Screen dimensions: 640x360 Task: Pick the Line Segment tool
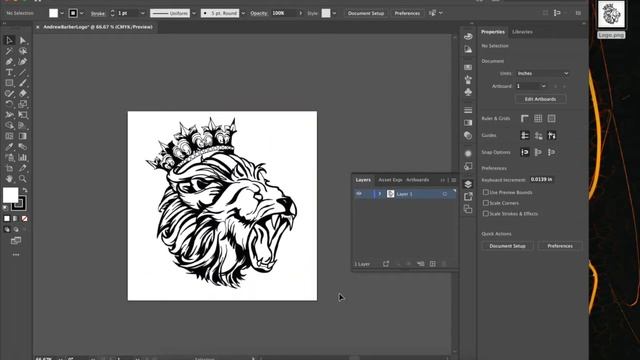(x=22, y=72)
